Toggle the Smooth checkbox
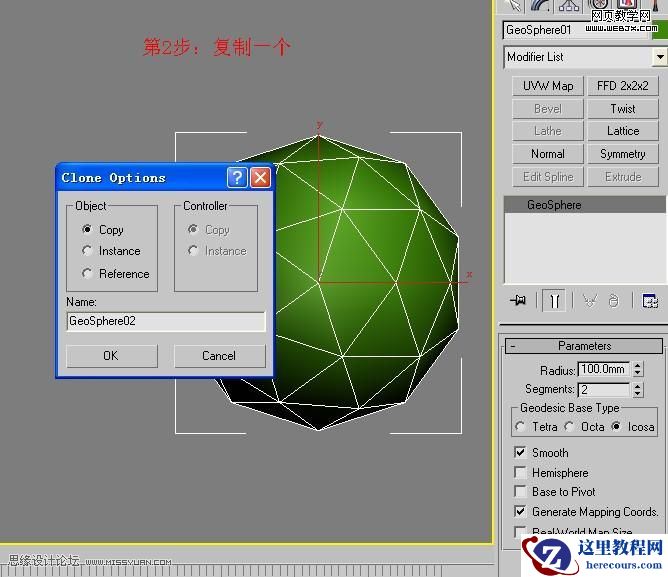668x577 pixels. click(520, 452)
